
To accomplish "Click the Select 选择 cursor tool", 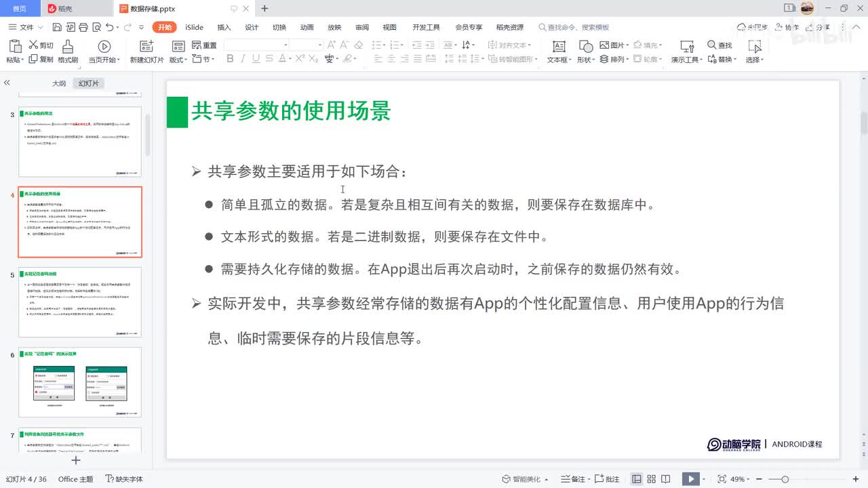I will click(x=755, y=52).
